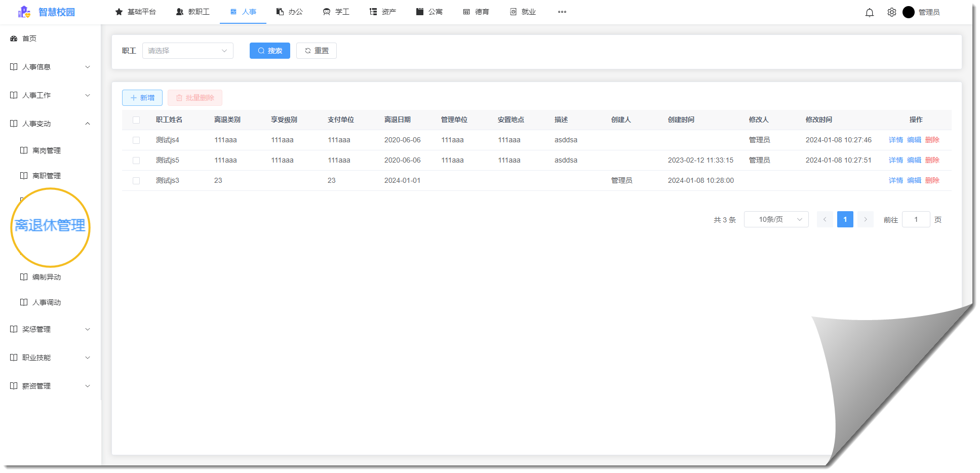Screen dimensions: 980x473
Task: Switch to the 教职工 tab
Action: (x=193, y=12)
